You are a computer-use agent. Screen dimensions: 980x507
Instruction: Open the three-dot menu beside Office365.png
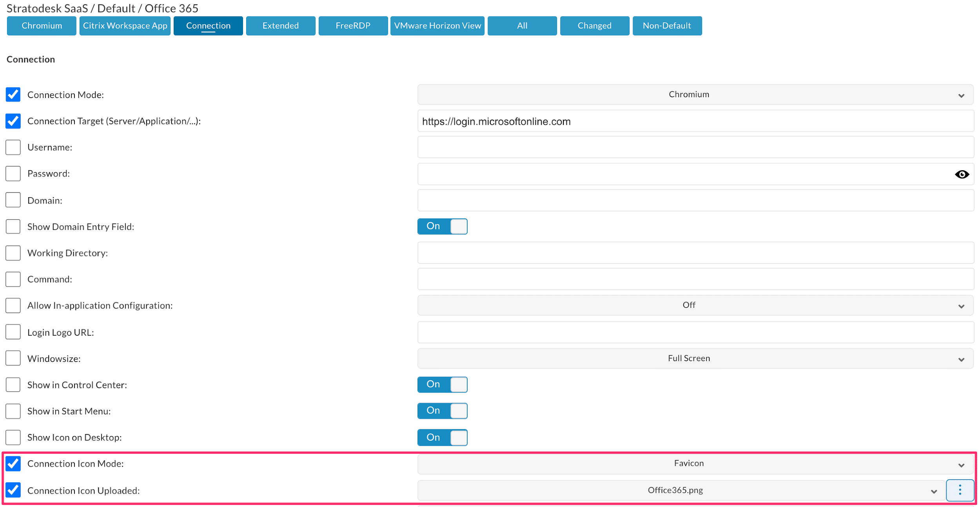pyautogui.click(x=960, y=490)
